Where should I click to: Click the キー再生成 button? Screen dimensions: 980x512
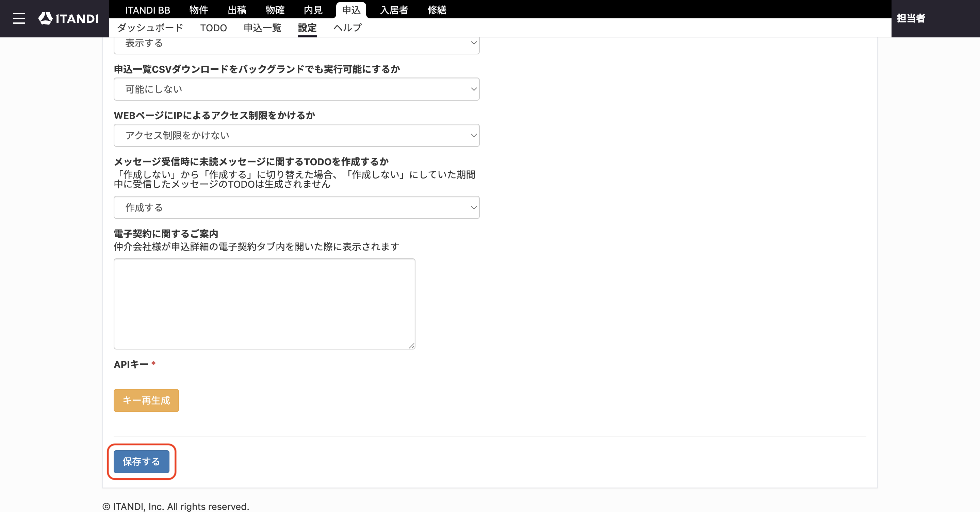point(146,400)
